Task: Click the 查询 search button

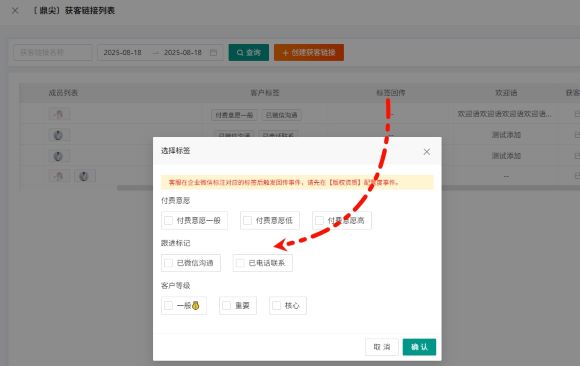Action: (x=249, y=53)
